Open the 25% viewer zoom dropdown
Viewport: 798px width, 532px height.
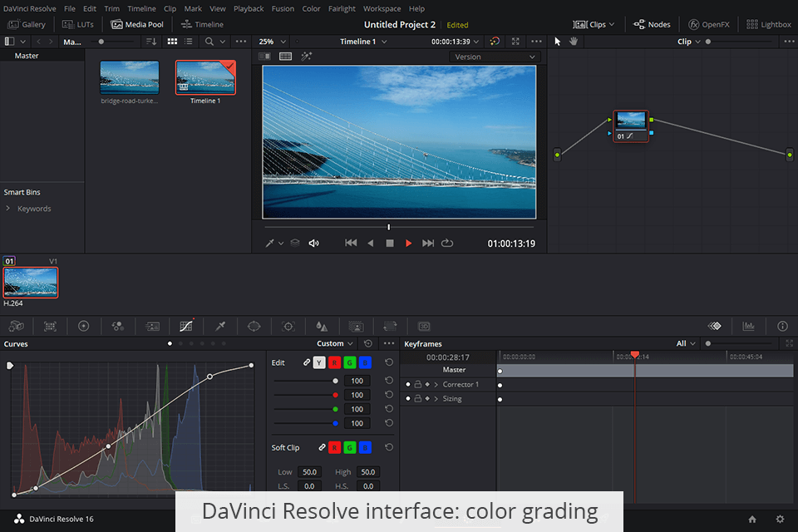coord(273,42)
